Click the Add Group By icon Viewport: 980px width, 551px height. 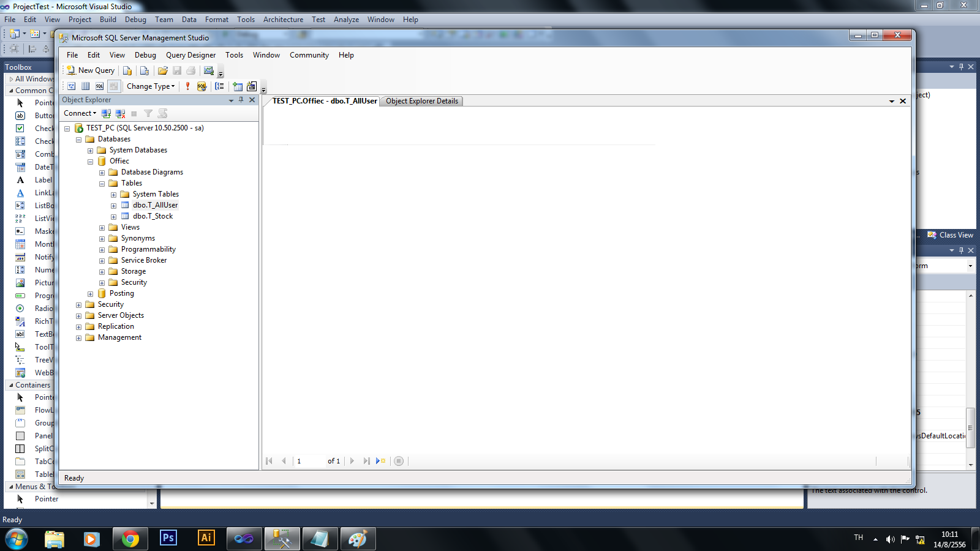point(219,86)
